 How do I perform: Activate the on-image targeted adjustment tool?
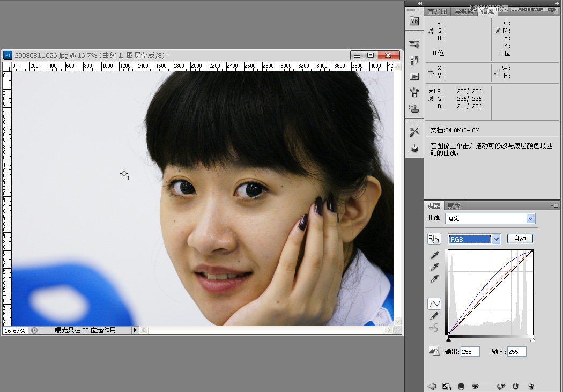434,239
